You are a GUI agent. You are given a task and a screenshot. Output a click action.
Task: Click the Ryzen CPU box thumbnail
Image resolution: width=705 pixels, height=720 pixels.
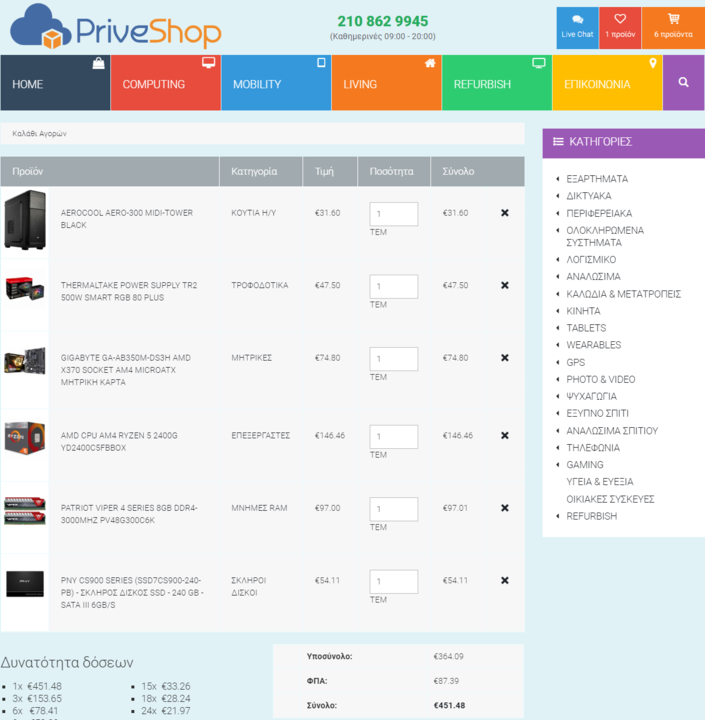pos(25,438)
